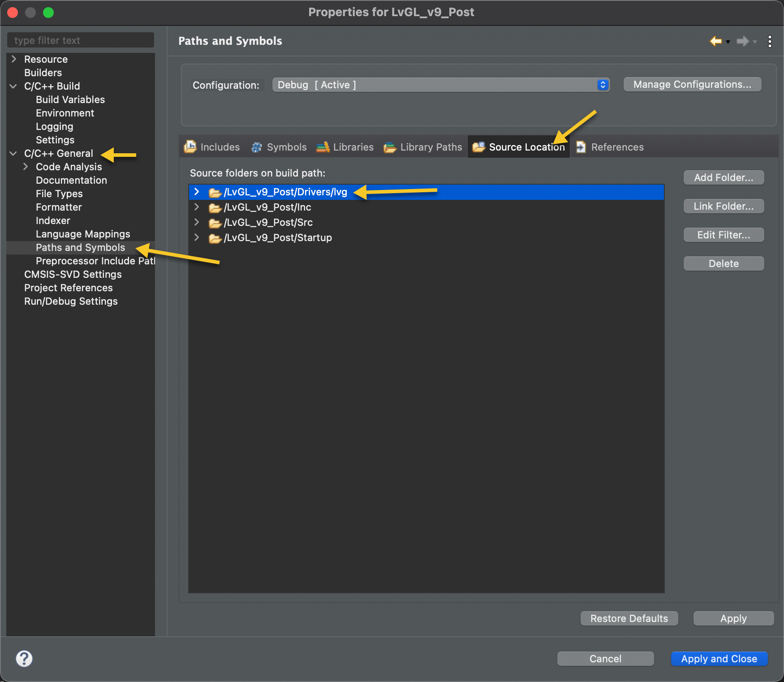Expand the /LvGL_v9_Post/Src tree item
This screenshot has height=682, width=784.
pos(197,222)
